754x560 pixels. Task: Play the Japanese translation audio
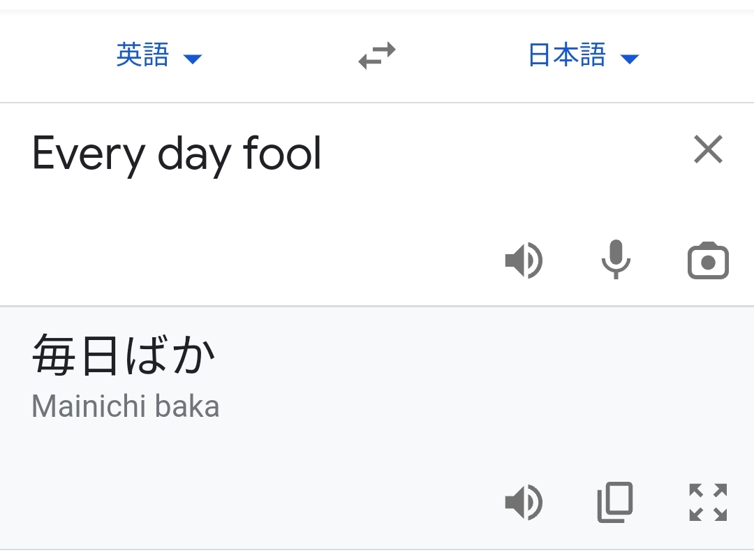coord(524,503)
